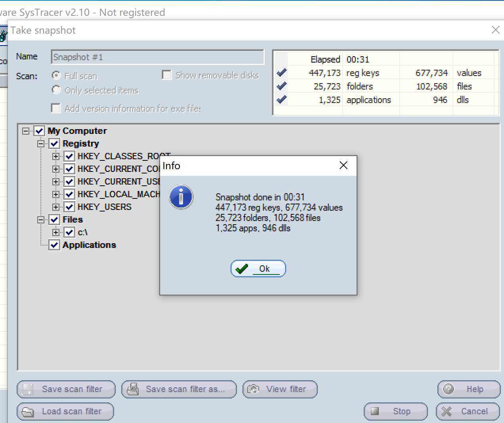Click the X icon on Cancel button
The width and height of the screenshot is (504, 423).
447,412
